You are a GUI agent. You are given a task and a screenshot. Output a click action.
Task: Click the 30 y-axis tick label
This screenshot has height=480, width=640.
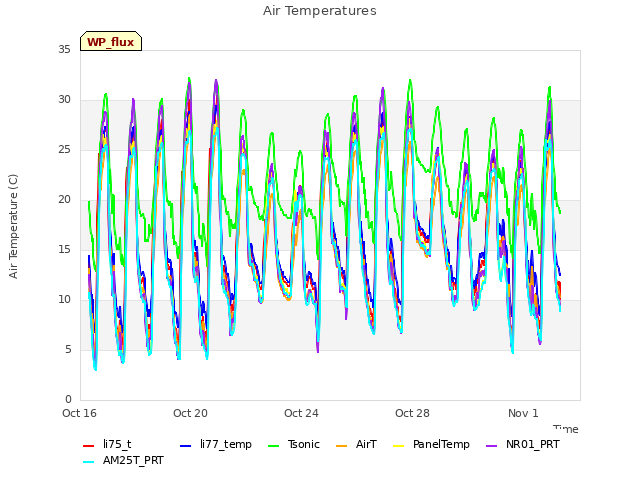pos(64,100)
